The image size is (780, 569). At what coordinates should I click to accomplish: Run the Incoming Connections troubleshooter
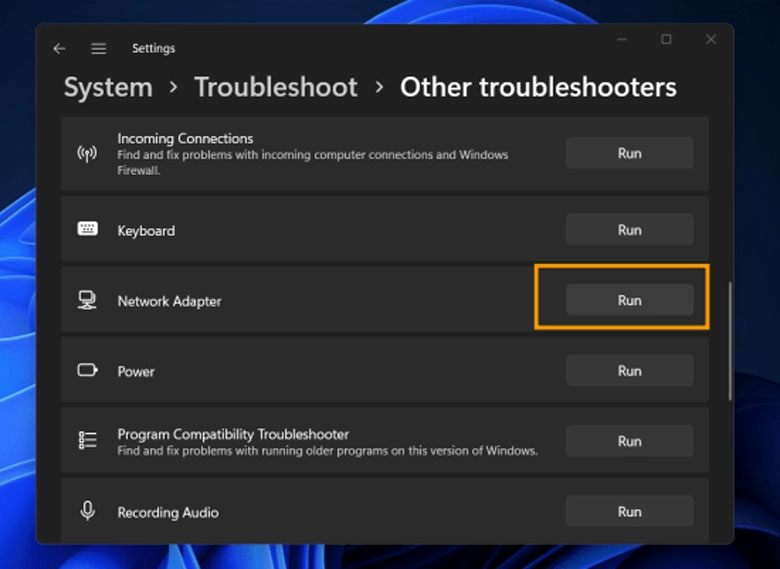point(629,153)
